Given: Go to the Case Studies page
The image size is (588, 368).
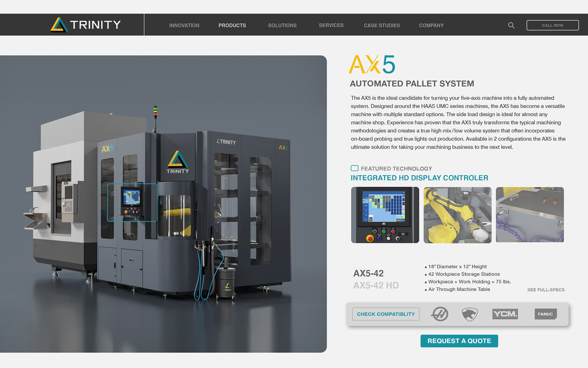Looking at the screenshot, I should click(x=382, y=25).
